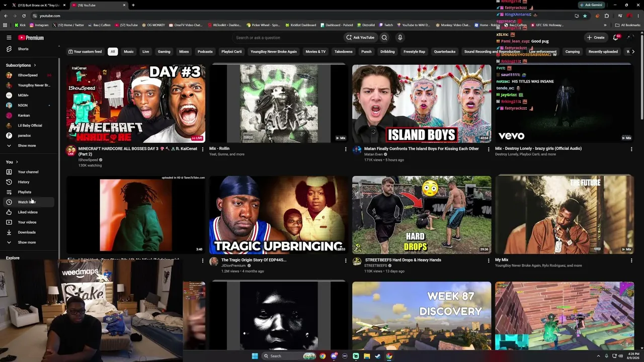Select the All filter chip
The image size is (644, 362).
tap(113, 51)
